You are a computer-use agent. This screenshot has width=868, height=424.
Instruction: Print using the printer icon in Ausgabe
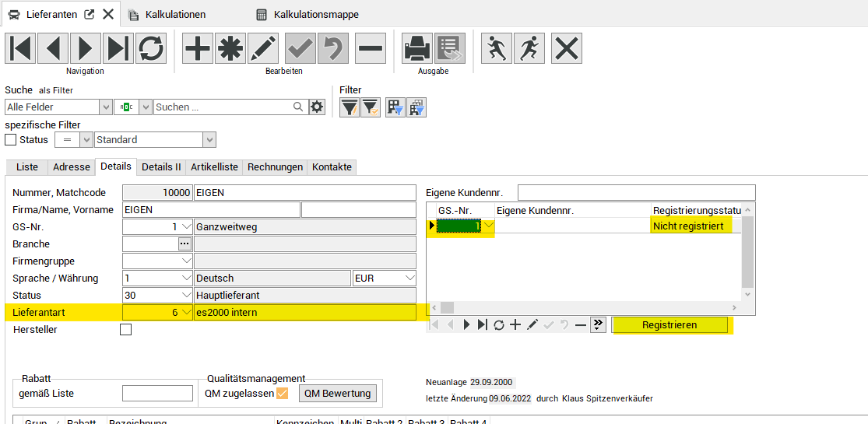pyautogui.click(x=417, y=48)
